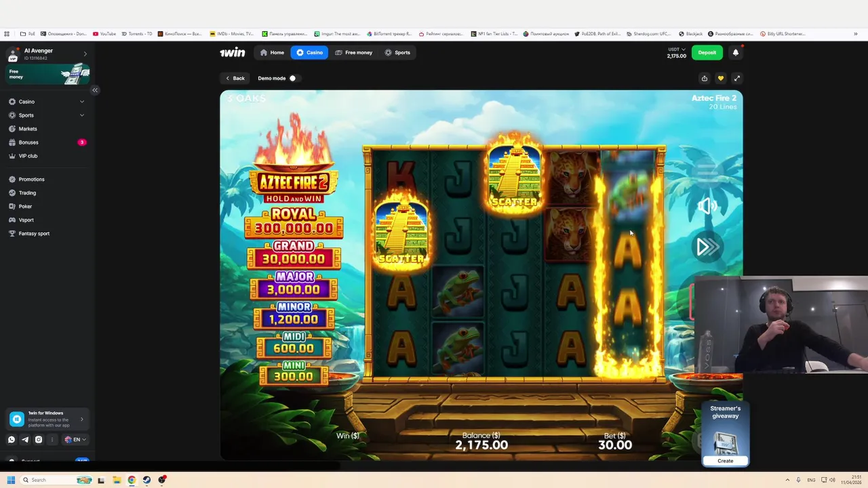
Task: Switch to the Sports top nav tab
Action: (x=397, y=52)
